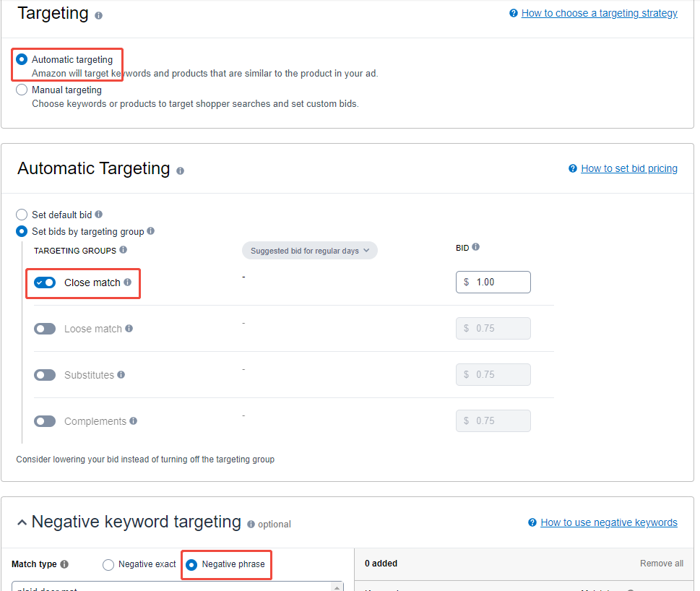Image resolution: width=700 pixels, height=591 pixels.
Task: Click info icon beside Loose match
Action: pos(129,329)
